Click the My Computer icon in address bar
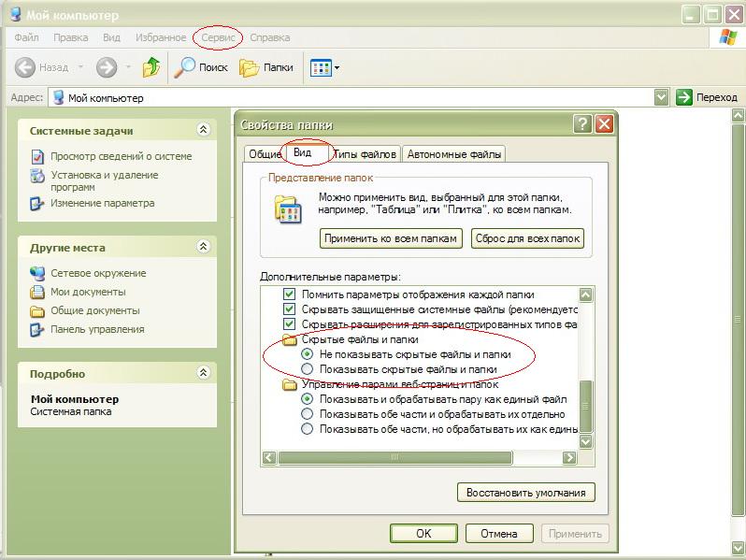 [59, 97]
